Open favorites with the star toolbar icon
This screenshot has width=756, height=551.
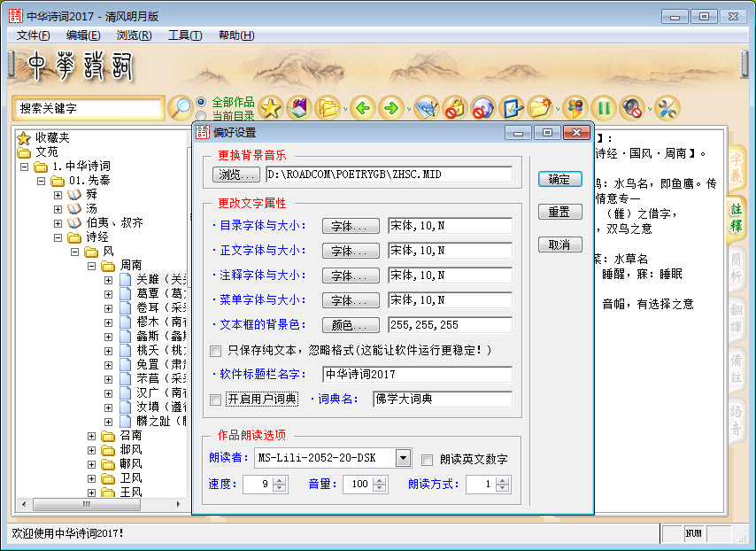coord(271,107)
